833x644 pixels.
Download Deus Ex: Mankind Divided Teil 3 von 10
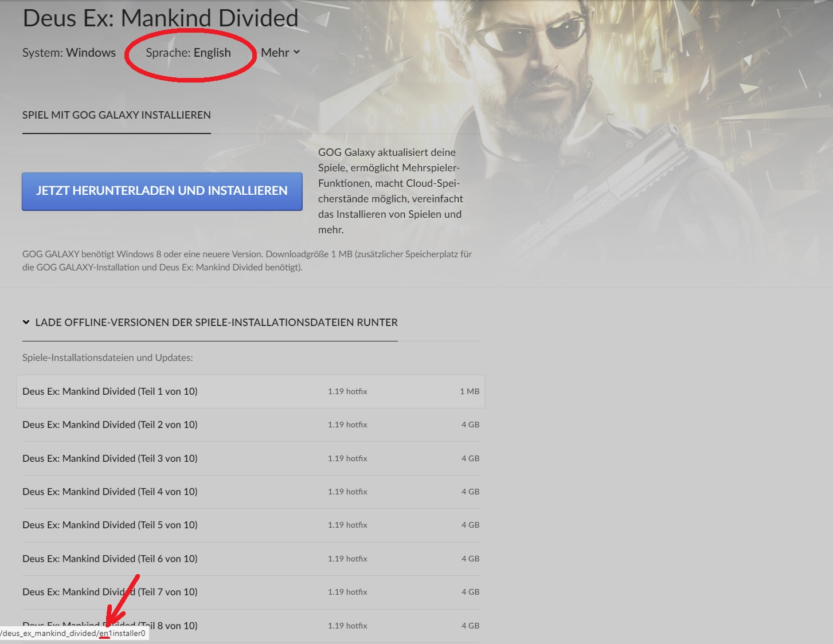[x=251, y=458]
